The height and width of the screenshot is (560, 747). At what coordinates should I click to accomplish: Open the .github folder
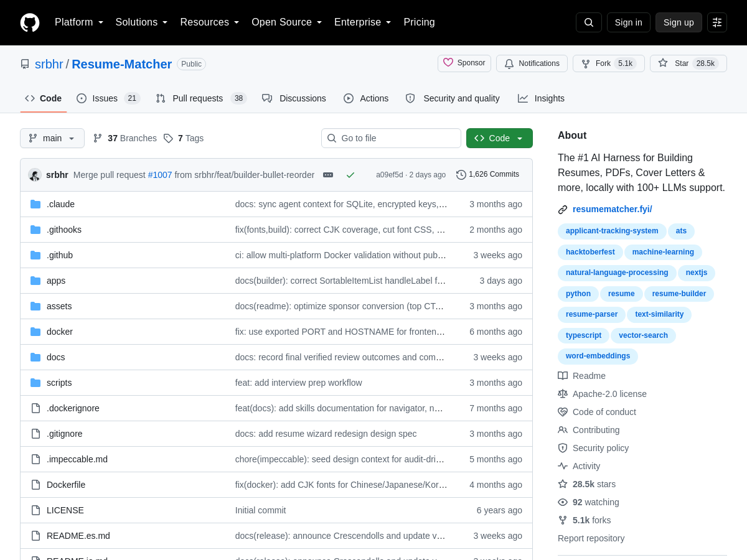(x=60, y=255)
